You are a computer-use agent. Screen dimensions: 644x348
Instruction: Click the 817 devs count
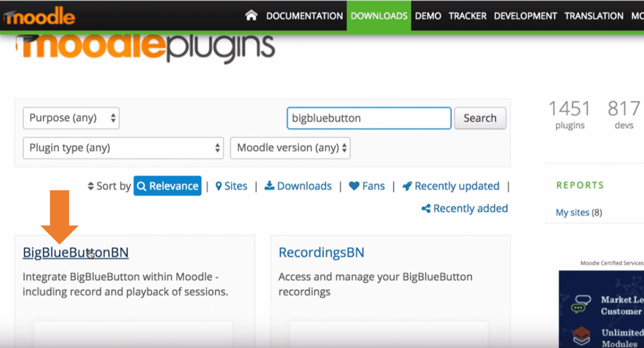pos(624,115)
